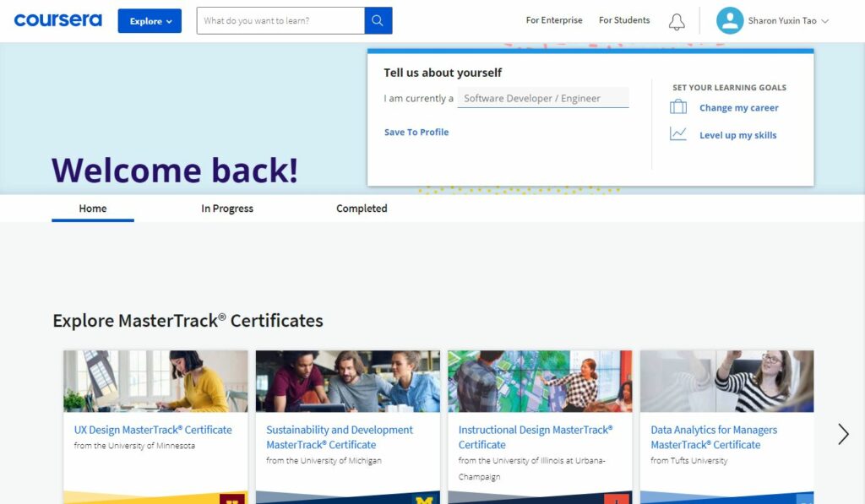The width and height of the screenshot is (865, 504).
Task: Click the user profile avatar icon
Action: coord(730,20)
